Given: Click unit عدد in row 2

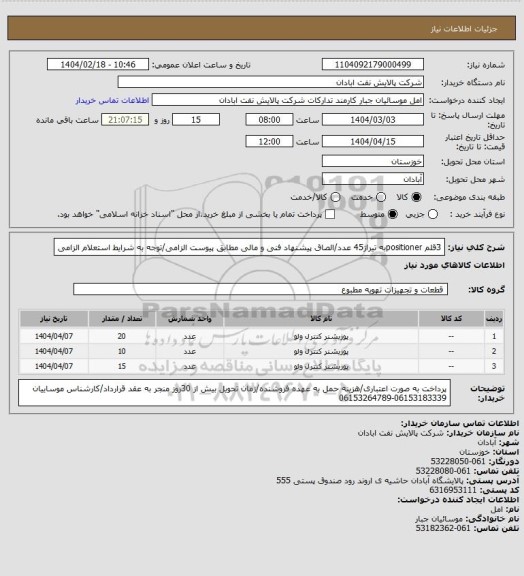Looking at the screenshot, I should 190,352.
